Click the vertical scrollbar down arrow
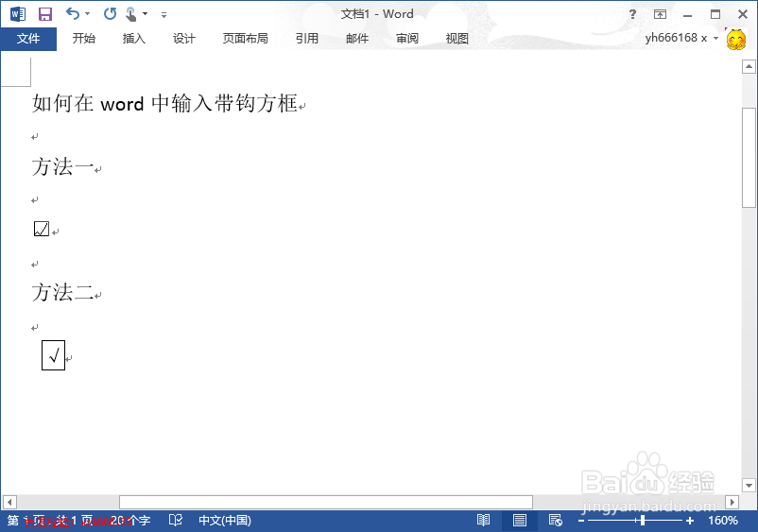 coord(749,485)
